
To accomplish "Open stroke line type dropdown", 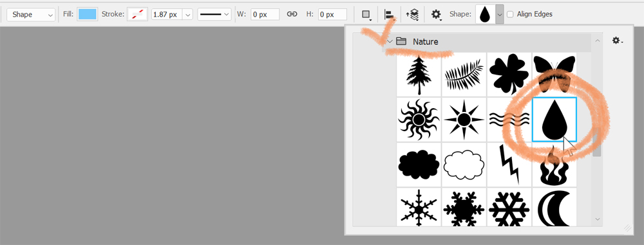I will click(x=215, y=14).
